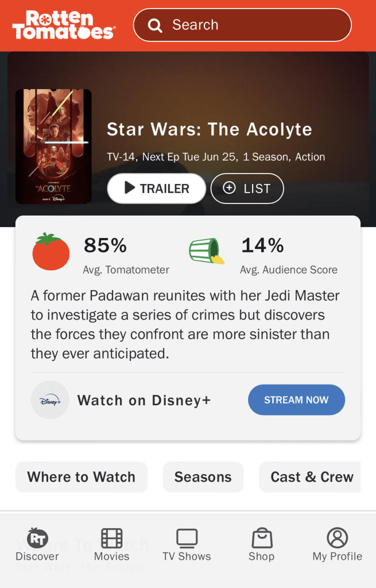Tap the Disney+ logo circle

point(50,400)
